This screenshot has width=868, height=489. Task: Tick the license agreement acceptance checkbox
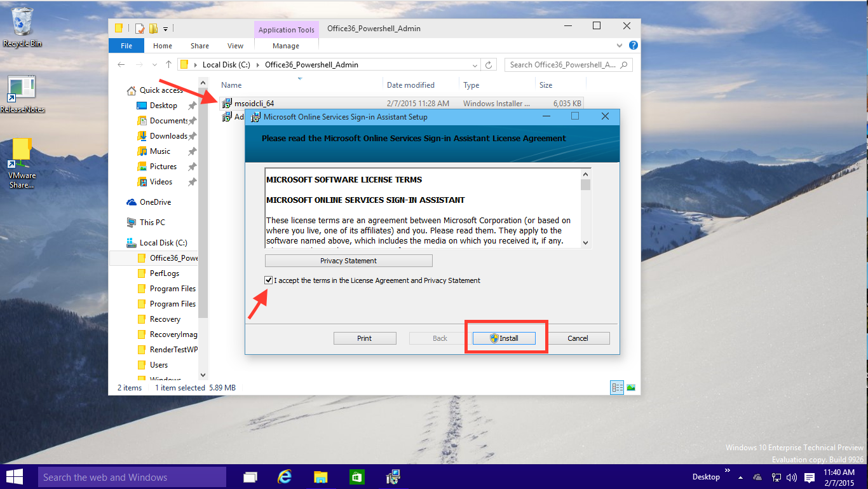(269, 280)
